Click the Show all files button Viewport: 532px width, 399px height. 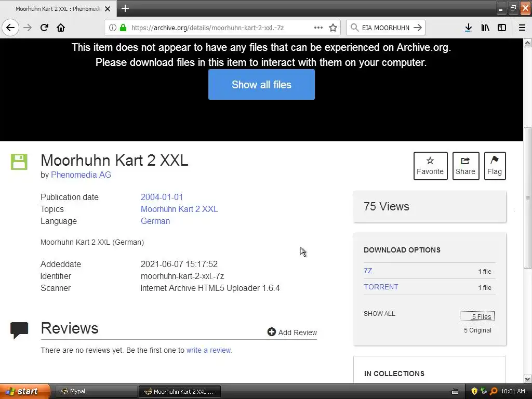261,85
